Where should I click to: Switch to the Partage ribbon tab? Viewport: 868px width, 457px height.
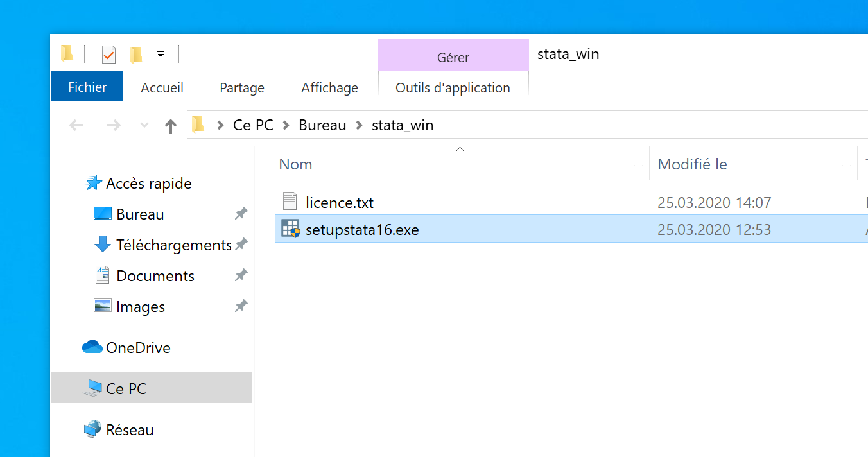point(241,88)
